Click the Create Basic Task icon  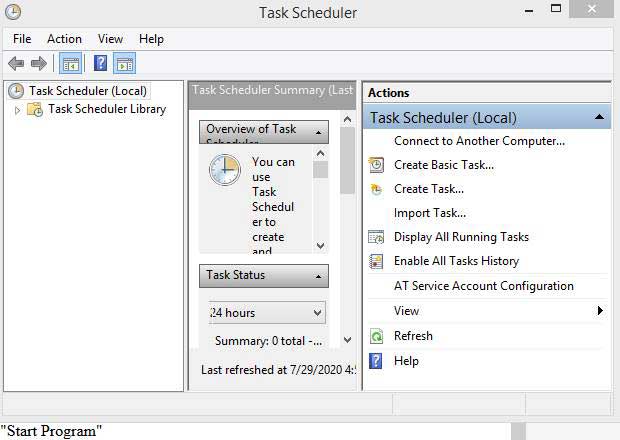tap(376, 165)
